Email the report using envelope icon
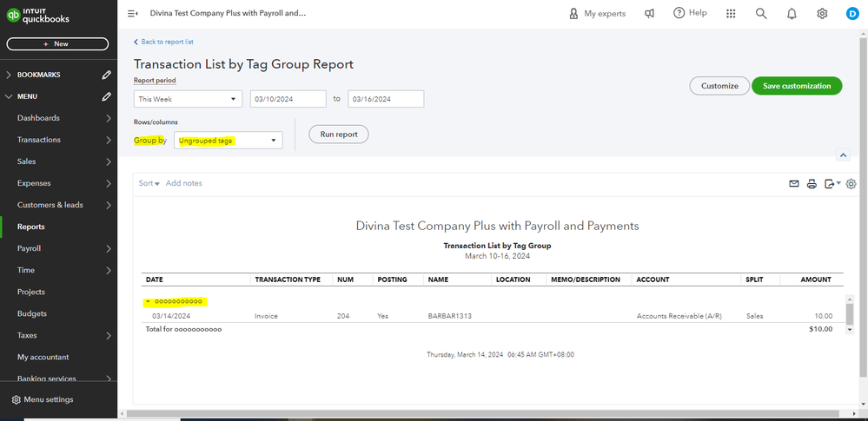 pos(794,184)
